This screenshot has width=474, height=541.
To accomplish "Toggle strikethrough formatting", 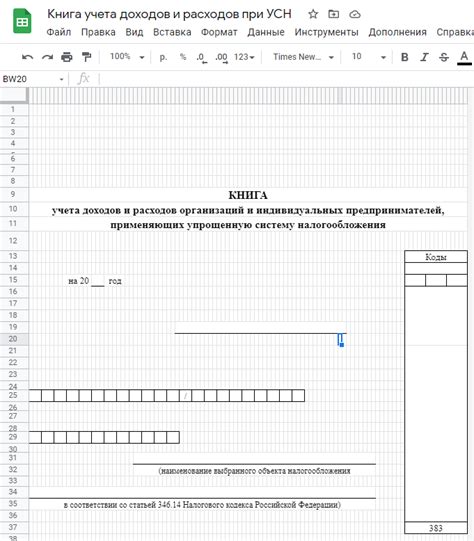I will click(x=444, y=57).
